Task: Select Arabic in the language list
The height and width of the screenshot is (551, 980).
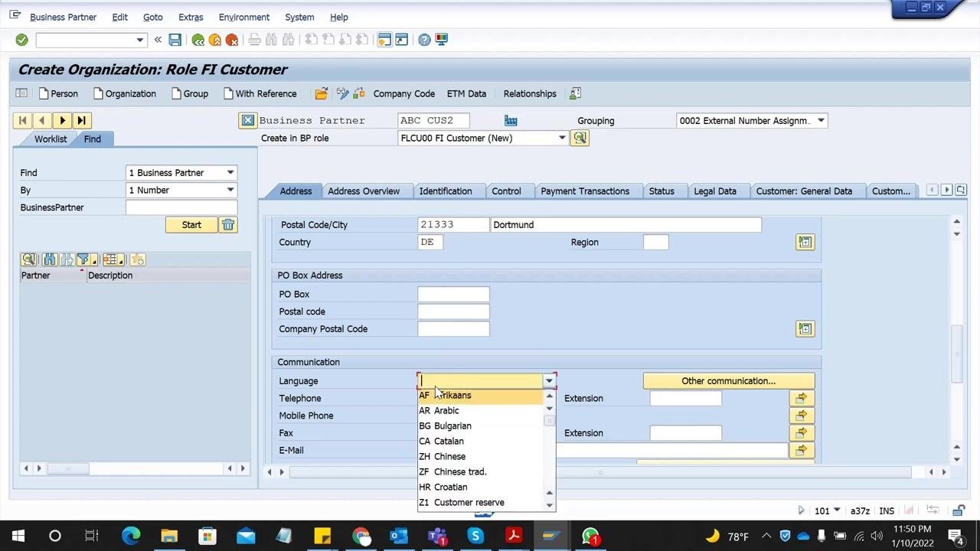Action: click(481, 411)
